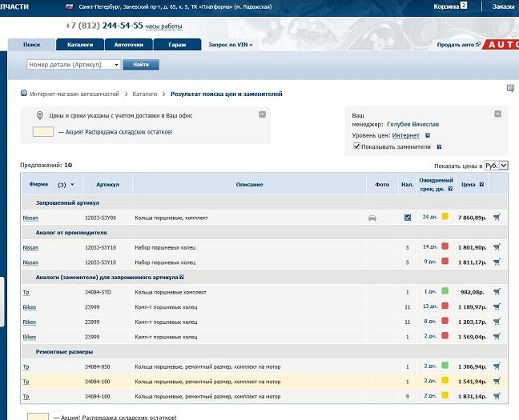Add the 1 569,04р. Riken item to cart
This screenshot has width=519, height=420.
tap(497, 337)
